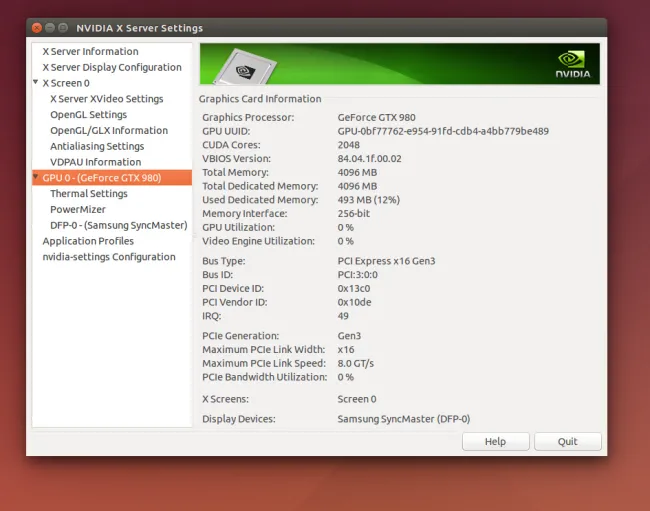
Task: Select the X Screen 0 entry
Action: pos(66,83)
